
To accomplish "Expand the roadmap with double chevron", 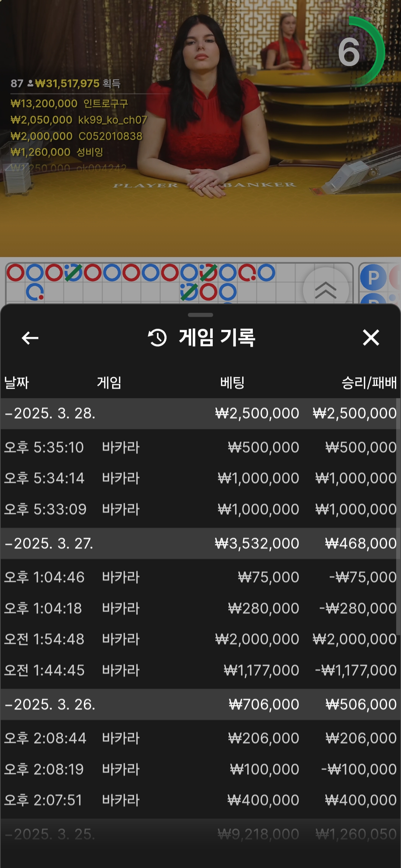I will [x=326, y=290].
